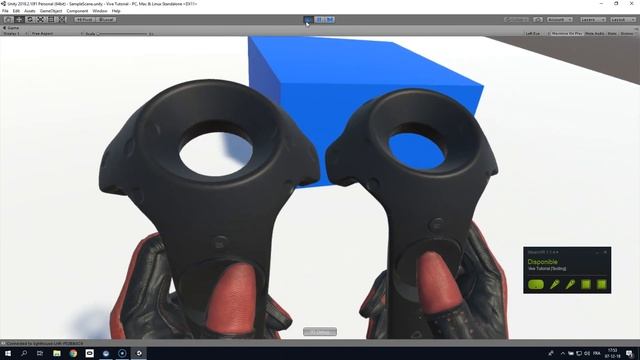
Task: Open Windows taskbar search
Action: point(24,353)
